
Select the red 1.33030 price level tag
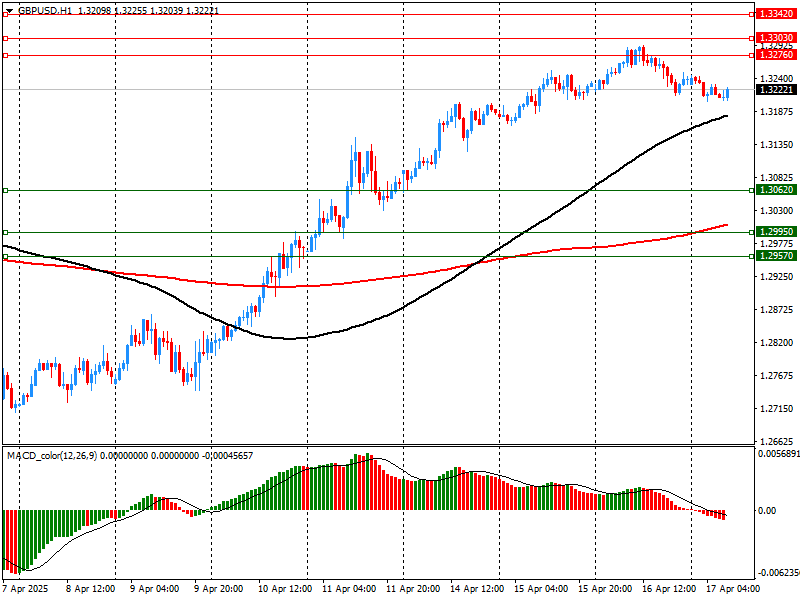[776, 37]
